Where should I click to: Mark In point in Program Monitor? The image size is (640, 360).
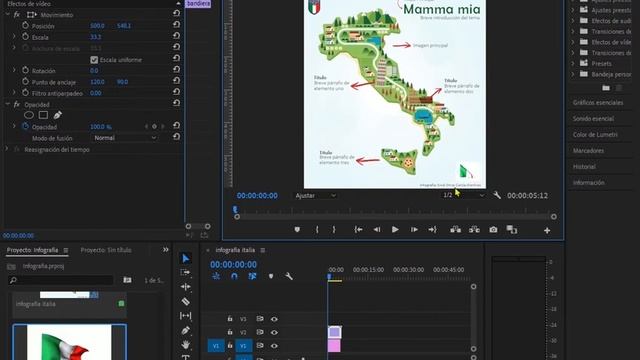317,230
